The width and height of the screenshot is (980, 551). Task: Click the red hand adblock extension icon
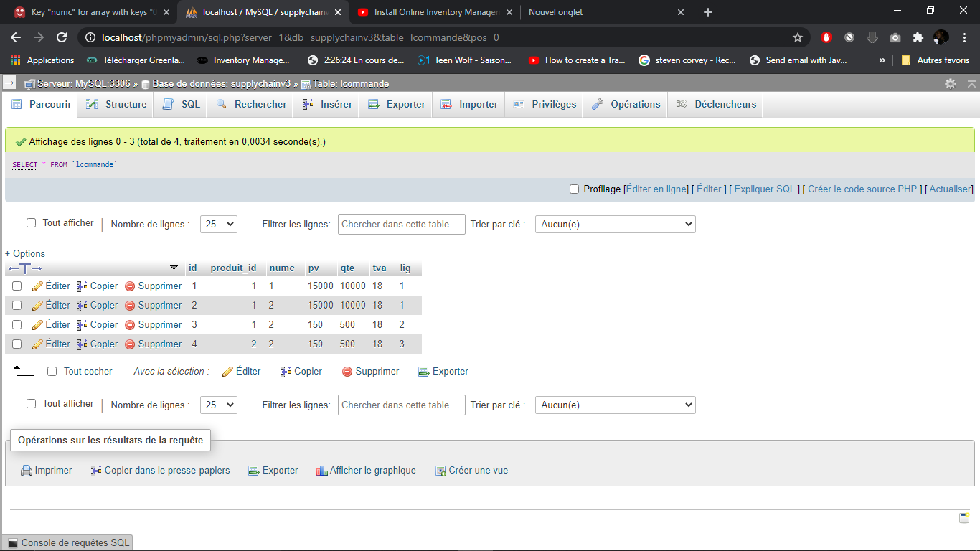[x=826, y=37]
